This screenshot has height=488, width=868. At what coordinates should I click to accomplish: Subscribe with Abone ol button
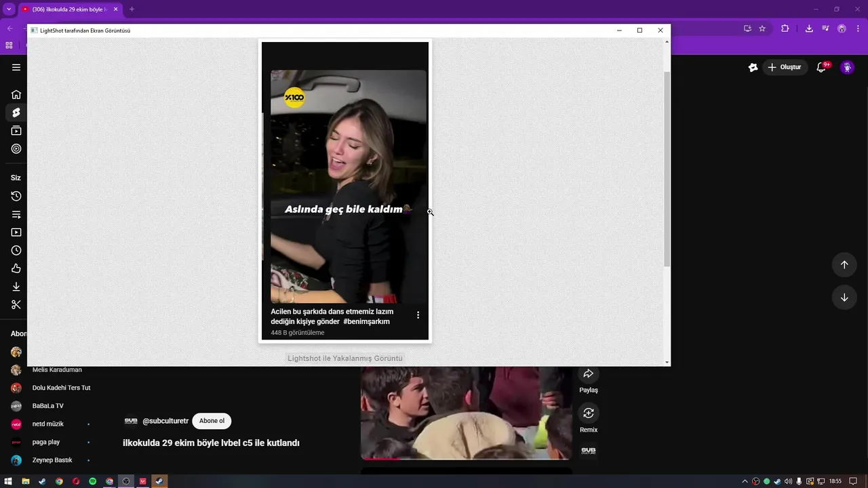212,421
